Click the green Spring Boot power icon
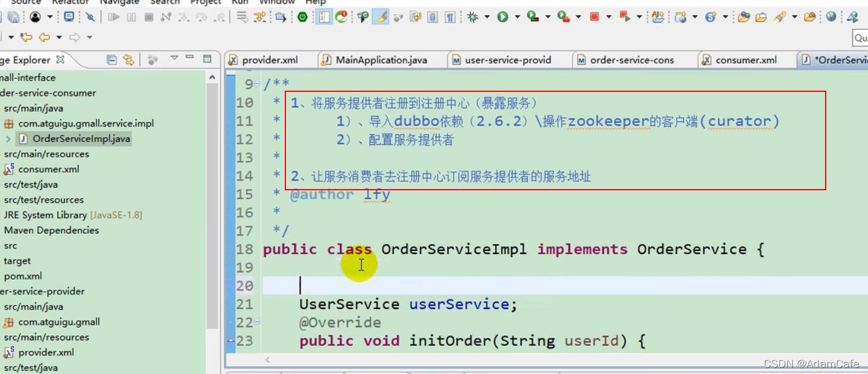868x374 pixels. click(303, 17)
